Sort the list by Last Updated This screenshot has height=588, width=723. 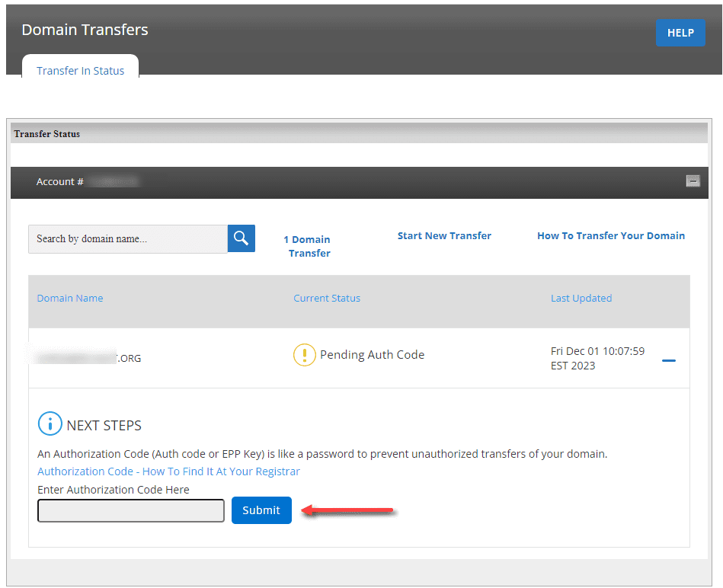581,298
